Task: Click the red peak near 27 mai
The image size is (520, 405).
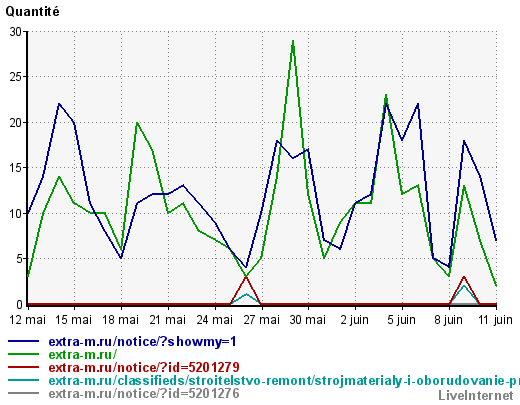Action: click(x=246, y=278)
